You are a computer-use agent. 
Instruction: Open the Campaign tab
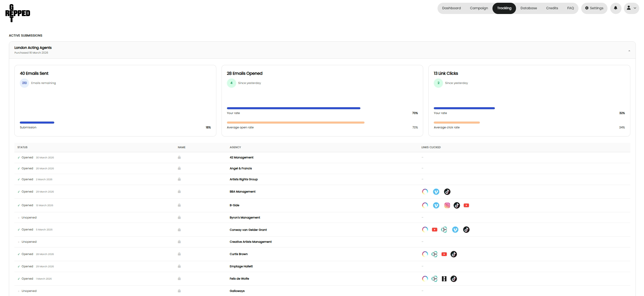[479, 8]
